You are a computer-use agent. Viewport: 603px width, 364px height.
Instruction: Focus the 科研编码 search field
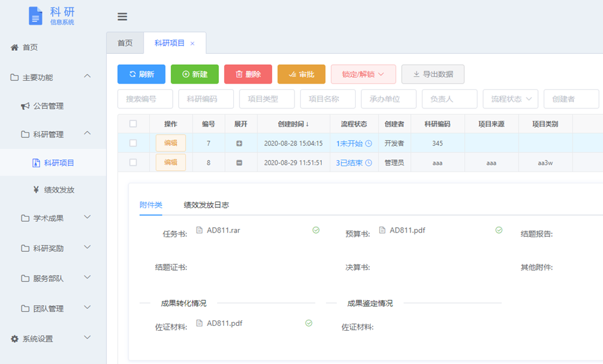206,99
